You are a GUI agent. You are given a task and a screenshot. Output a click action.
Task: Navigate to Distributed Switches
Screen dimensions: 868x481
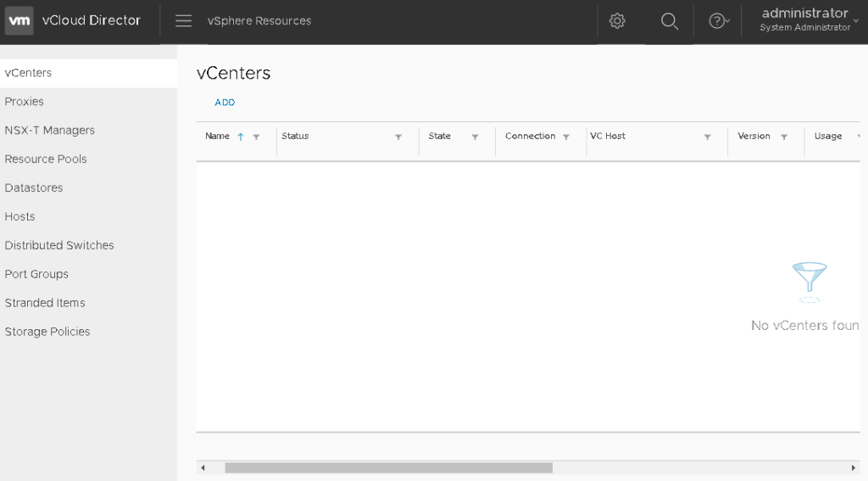[59, 245]
